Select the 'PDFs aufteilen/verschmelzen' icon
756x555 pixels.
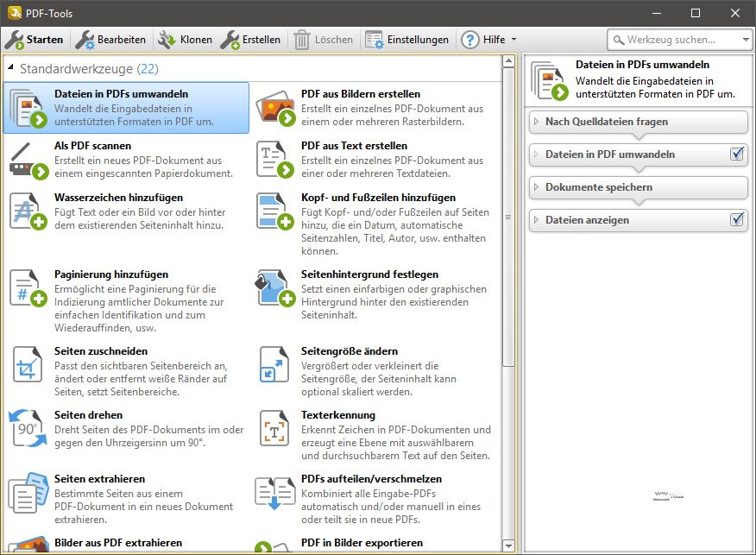(x=274, y=494)
